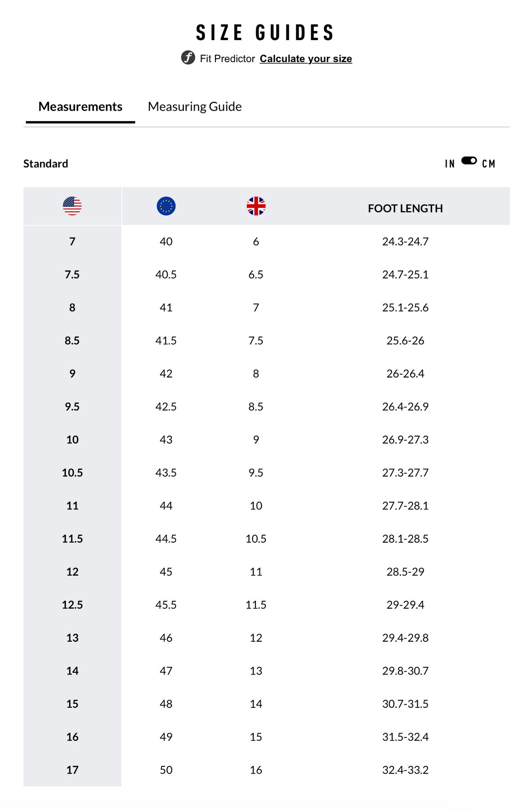The image size is (532, 810).
Task: Click foot length 26.9-27.3 cell
Action: tap(405, 440)
